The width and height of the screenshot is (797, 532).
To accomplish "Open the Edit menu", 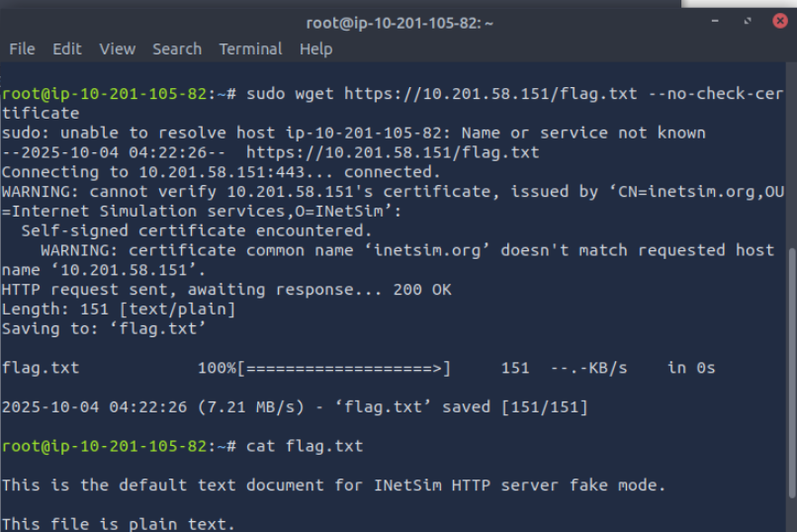I will click(x=67, y=48).
